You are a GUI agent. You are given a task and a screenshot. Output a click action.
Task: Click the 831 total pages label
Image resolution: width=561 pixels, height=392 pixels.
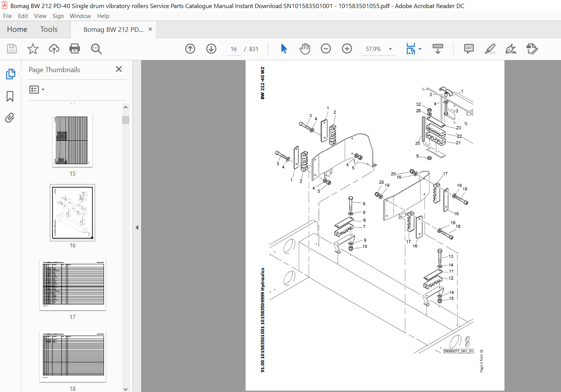[253, 49]
